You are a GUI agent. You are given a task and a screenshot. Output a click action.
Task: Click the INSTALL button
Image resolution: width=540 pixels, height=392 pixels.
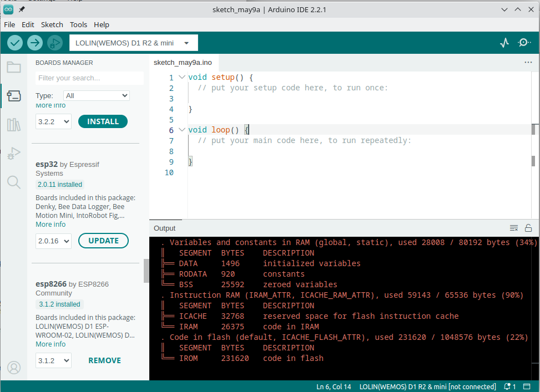103,121
